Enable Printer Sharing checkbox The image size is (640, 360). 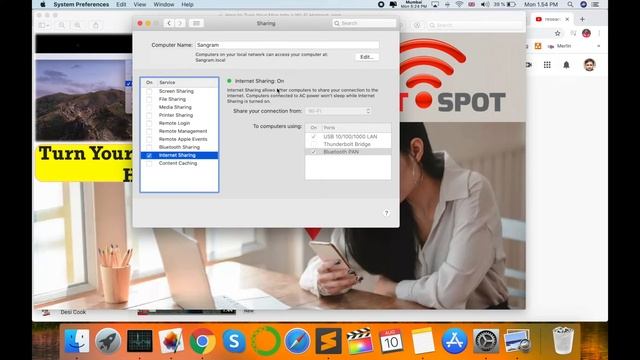click(x=149, y=115)
